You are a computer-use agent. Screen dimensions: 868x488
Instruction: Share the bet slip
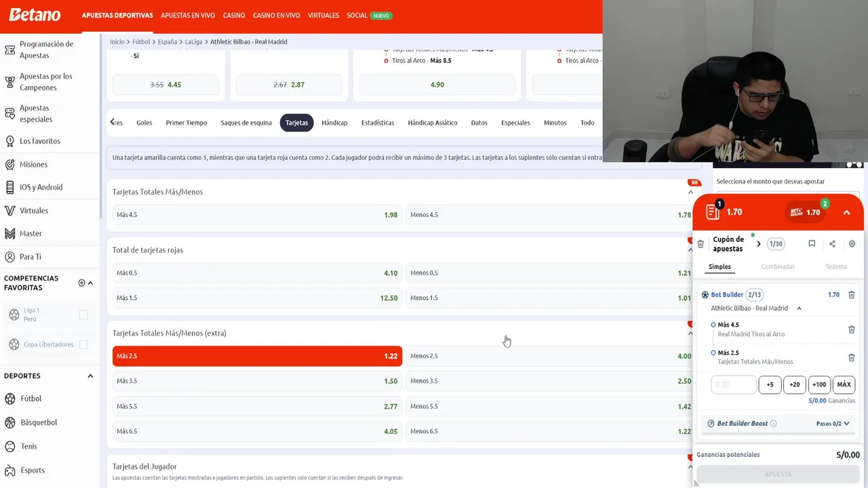(832, 243)
